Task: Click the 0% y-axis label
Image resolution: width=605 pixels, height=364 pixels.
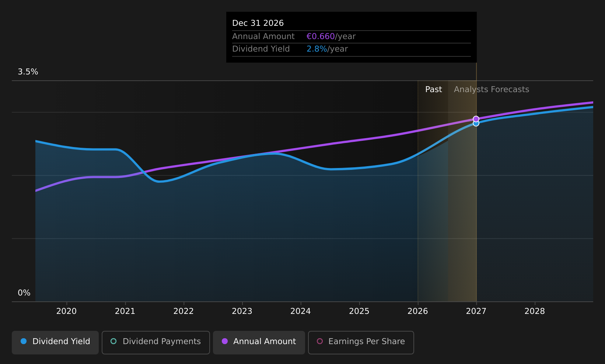Action: [24, 293]
